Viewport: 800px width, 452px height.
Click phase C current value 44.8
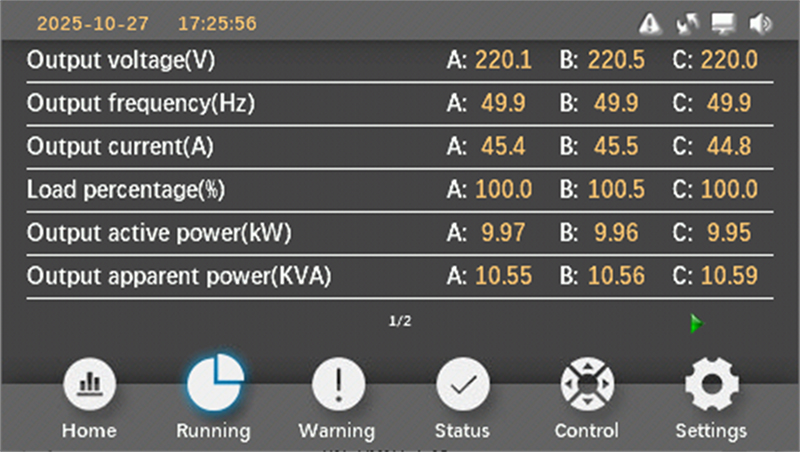click(x=729, y=146)
